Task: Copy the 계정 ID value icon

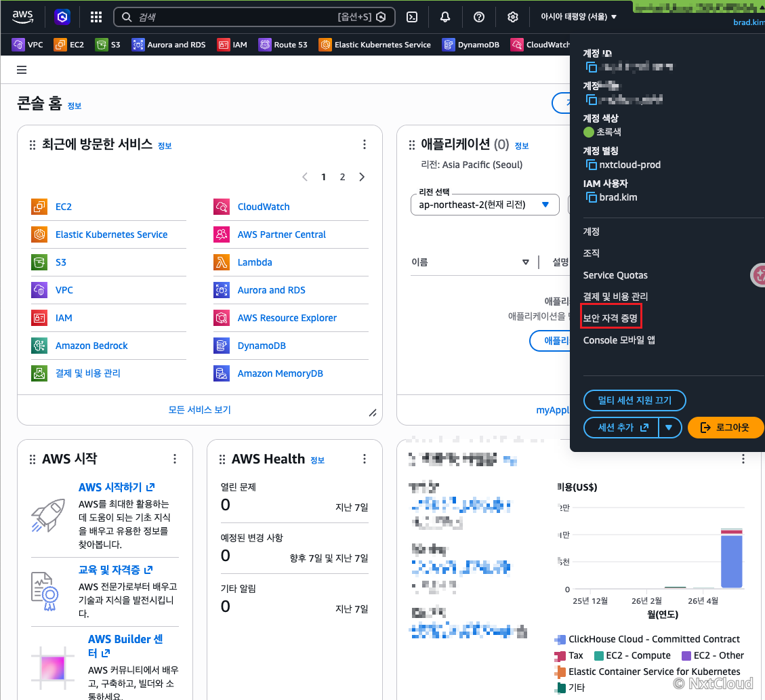Action: point(591,67)
